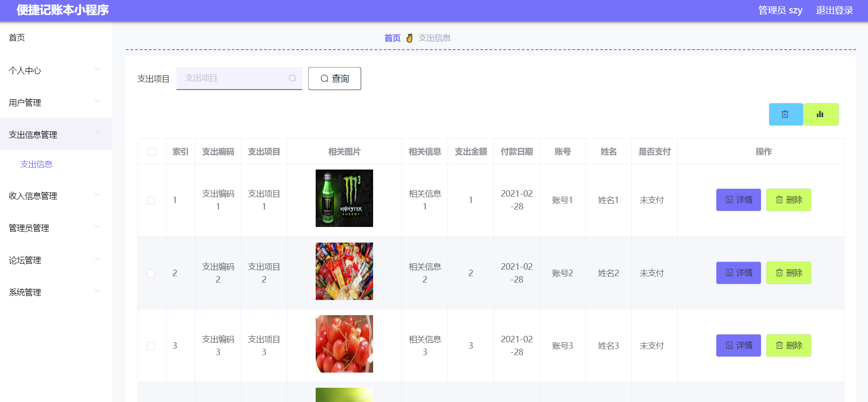Expand the 论坛管理 menu chevron
The height and width of the screenshot is (402, 868).
(x=97, y=259)
